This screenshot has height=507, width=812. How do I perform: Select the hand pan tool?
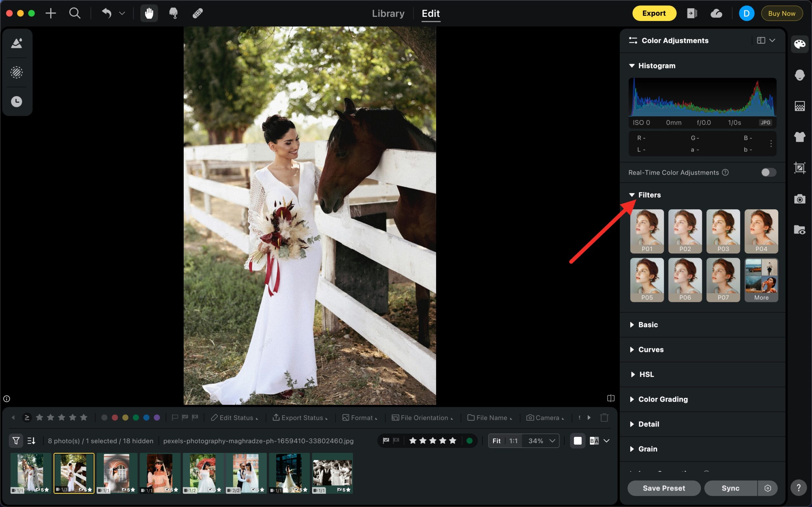coord(149,13)
